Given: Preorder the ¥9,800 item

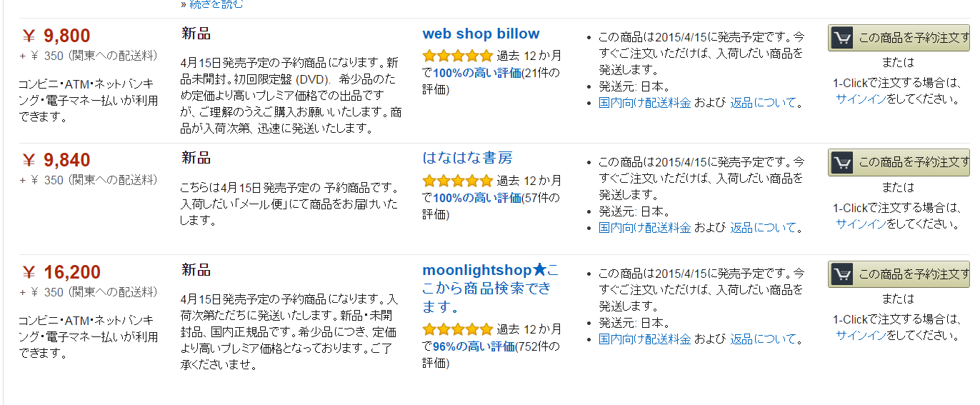Looking at the screenshot, I should point(899,38).
